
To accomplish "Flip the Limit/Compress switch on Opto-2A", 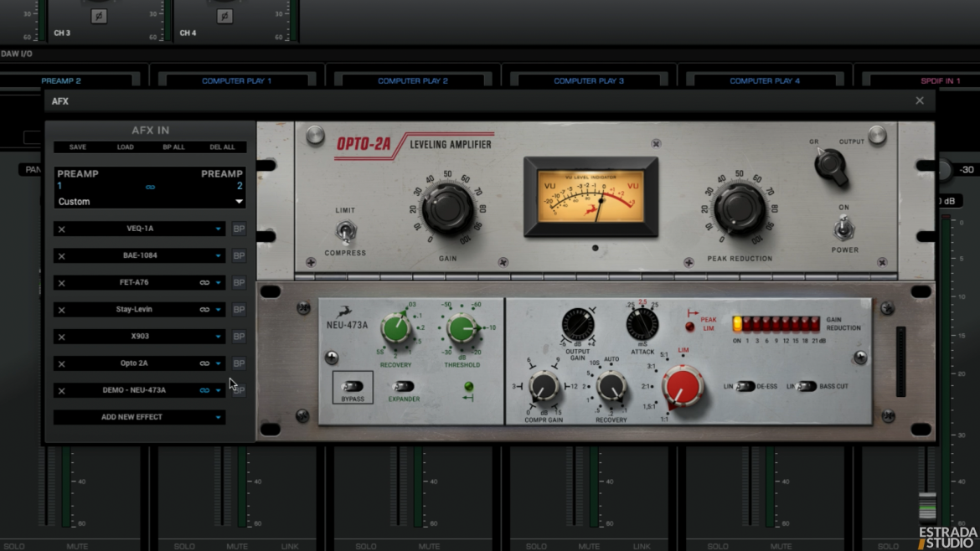I will pyautogui.click(x=345, y=232).
